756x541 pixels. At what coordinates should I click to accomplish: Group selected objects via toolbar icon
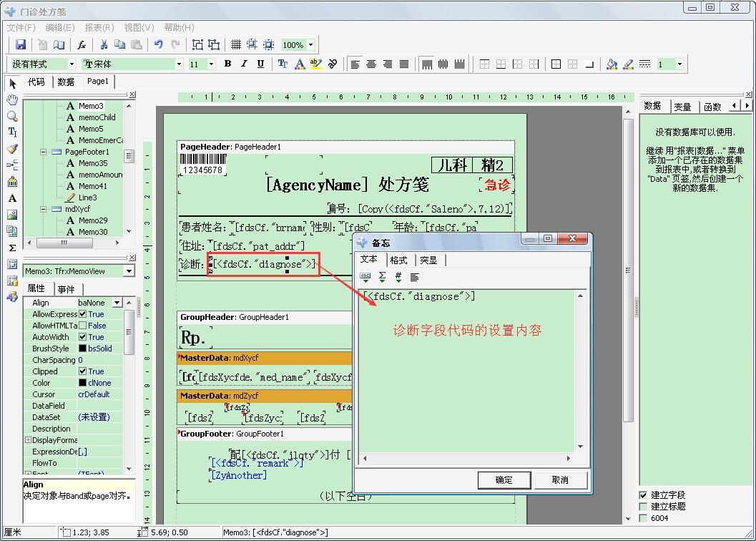(x=197, y=45)
